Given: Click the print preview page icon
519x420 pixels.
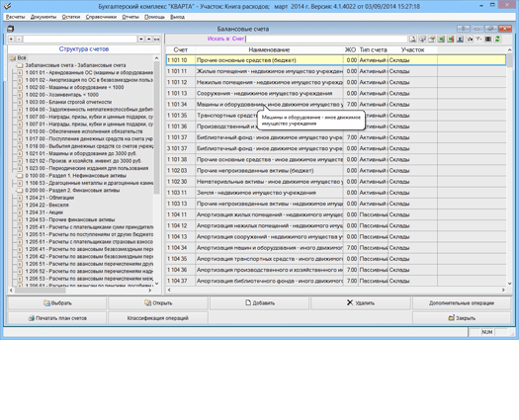Looking at the screenshot, I should [x=412, y=40].
